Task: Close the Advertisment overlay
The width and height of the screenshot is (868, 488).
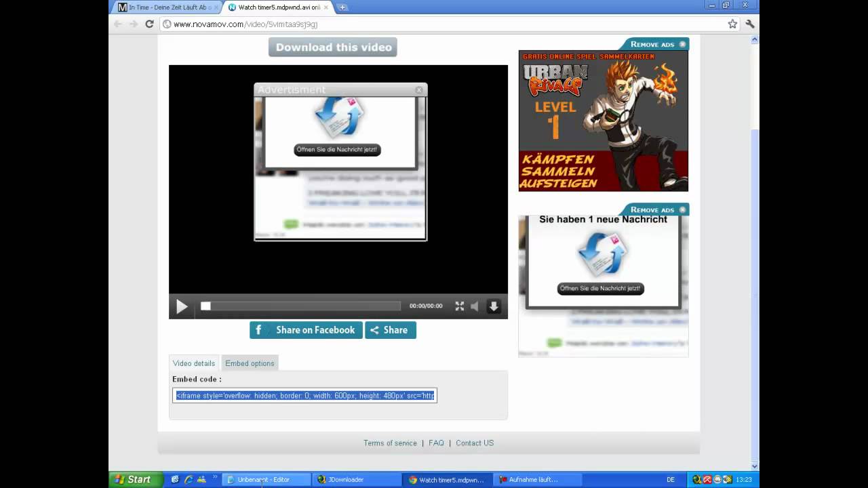Action: [x=419, y=89]
